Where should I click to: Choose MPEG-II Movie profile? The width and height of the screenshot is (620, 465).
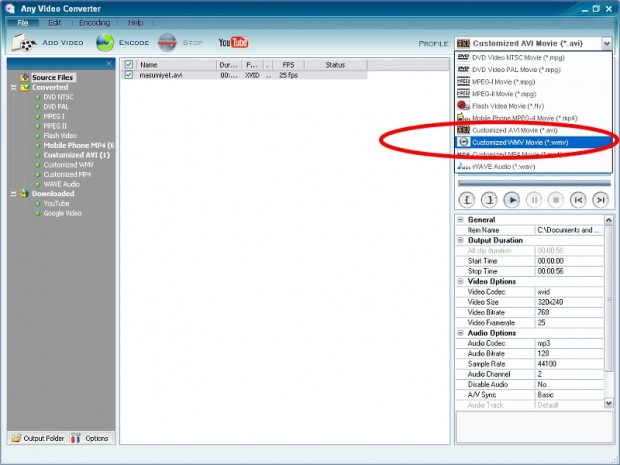tap(533, 94)
